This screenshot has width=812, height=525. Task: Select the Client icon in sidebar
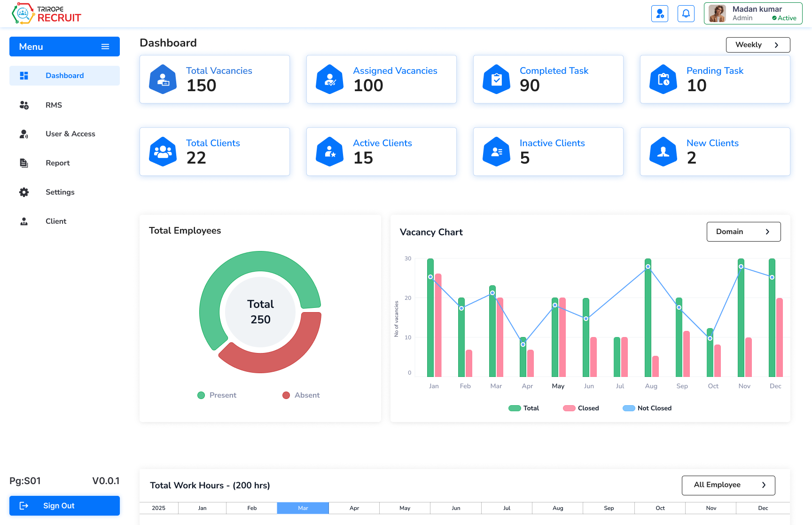coord(24,221)
